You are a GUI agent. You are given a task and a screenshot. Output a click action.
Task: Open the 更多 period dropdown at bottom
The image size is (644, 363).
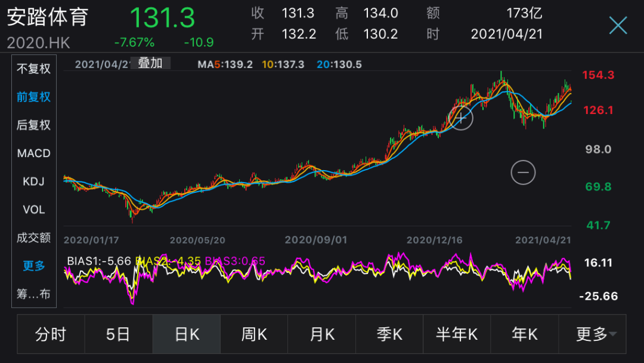592,334
